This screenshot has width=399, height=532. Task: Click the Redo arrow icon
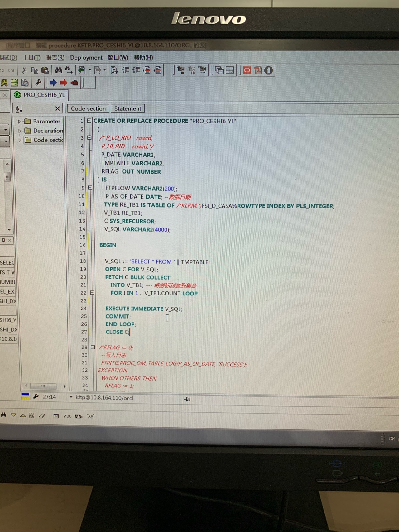[x=12, y=70]
